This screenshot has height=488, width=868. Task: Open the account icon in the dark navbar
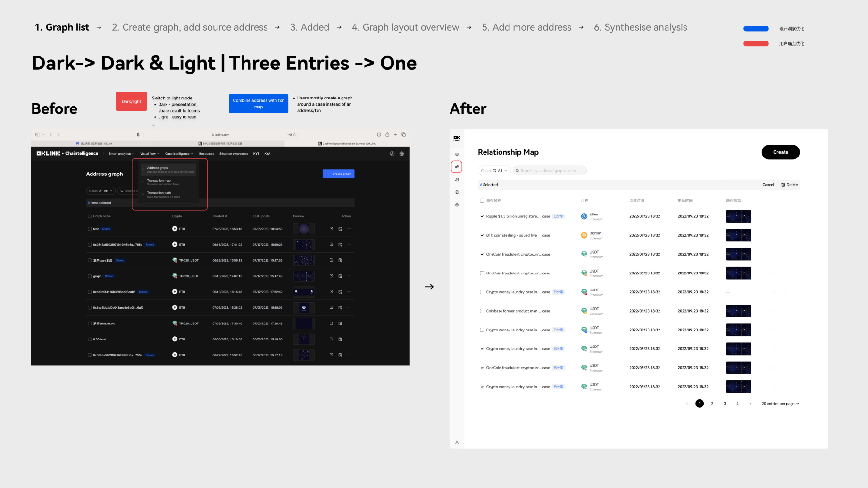pos(392,154)
